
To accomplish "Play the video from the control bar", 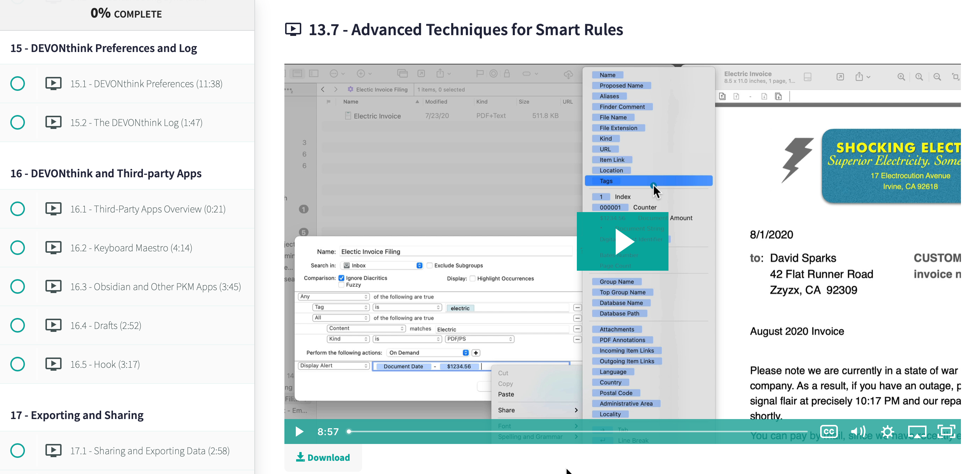I will [x=299, y=432].
